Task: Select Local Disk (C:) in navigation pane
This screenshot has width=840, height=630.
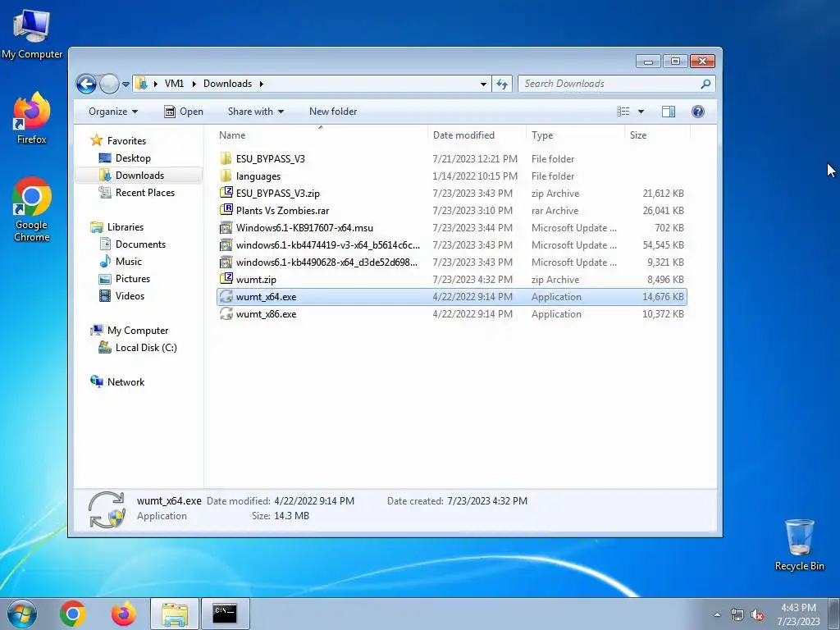Action: (x=146, y=348)
